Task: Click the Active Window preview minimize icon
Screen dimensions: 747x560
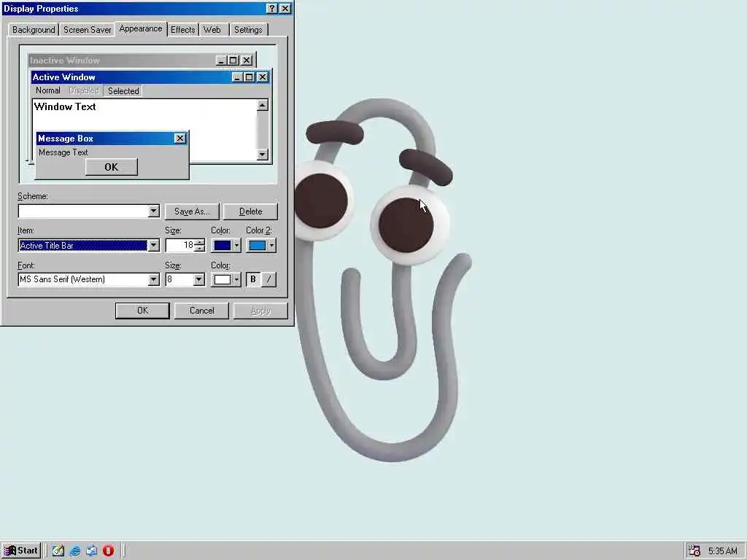Action: [x=237, y=77]
